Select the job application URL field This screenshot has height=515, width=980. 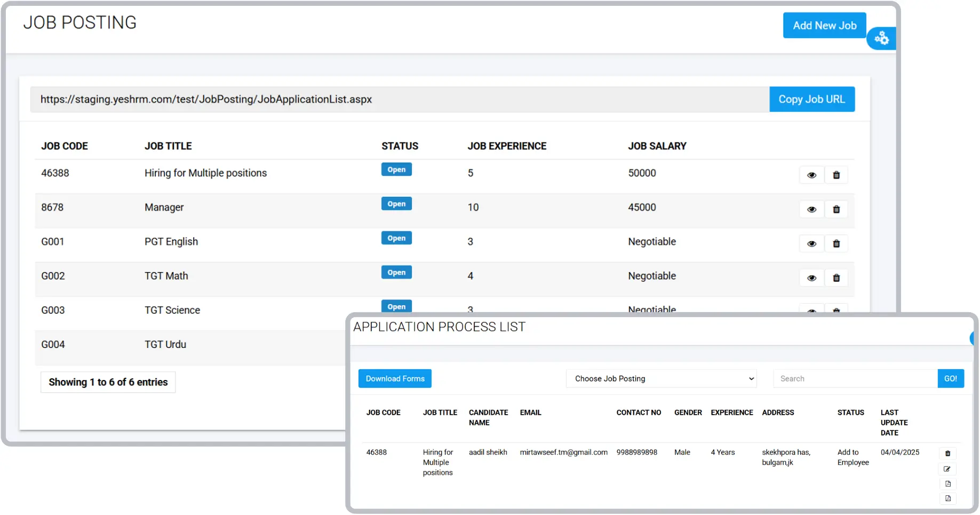[x=400, y=99]
